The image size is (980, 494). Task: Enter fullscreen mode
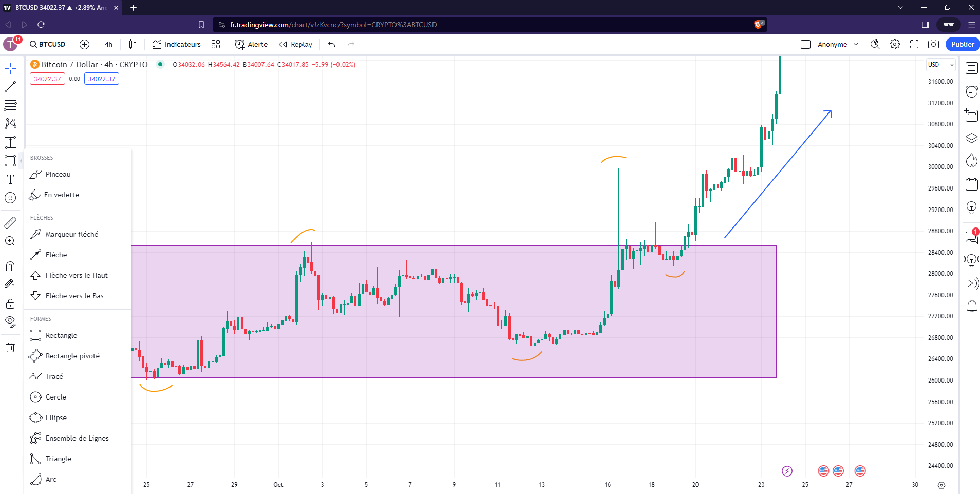click(914, 44)
